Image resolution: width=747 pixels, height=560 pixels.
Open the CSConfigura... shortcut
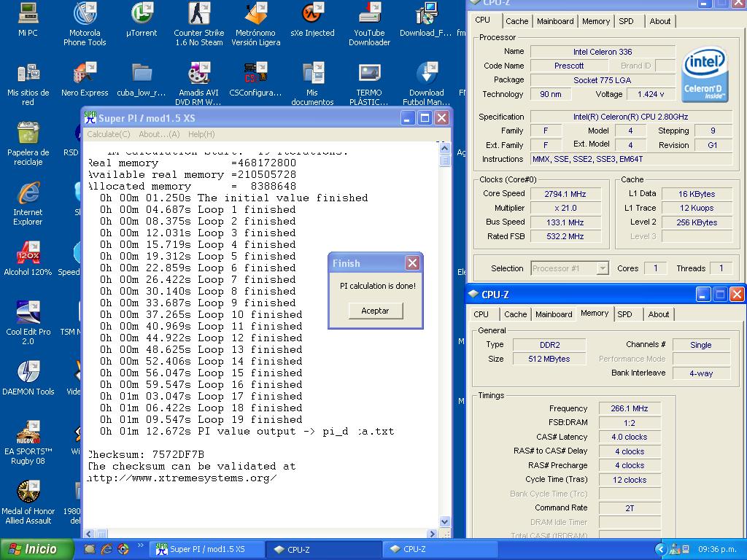pyautogui.click(x=256, y=79)
